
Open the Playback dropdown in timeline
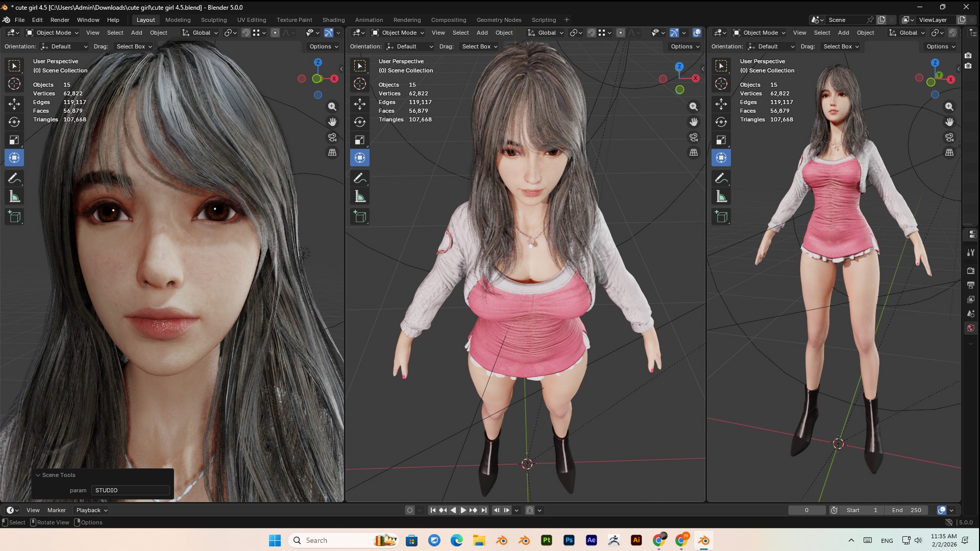(92, 510)
